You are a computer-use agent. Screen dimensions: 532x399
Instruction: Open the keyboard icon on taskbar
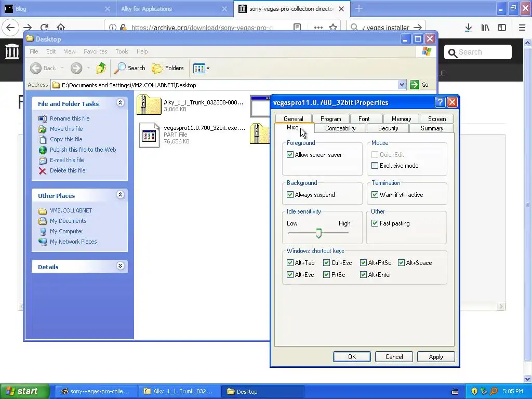click(x=455, y=392)
